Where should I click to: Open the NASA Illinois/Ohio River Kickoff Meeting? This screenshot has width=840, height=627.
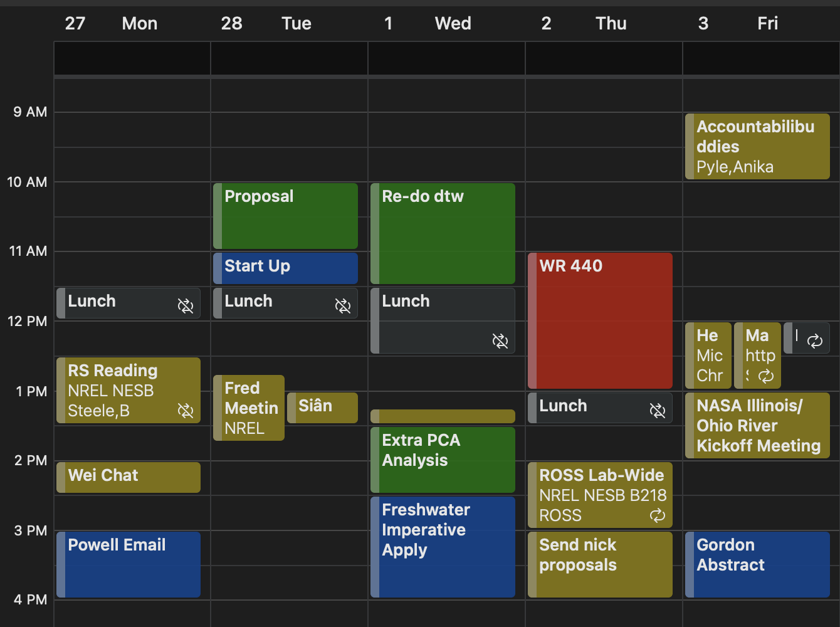(757, 425)
